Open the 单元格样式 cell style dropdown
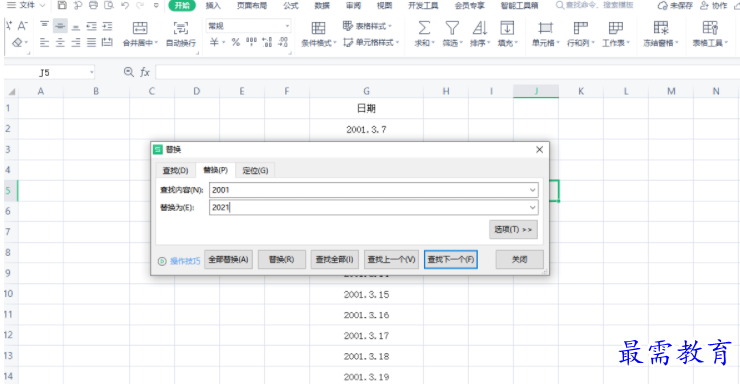The height and width of the screenshot is (384, 740). pos(371,42)
